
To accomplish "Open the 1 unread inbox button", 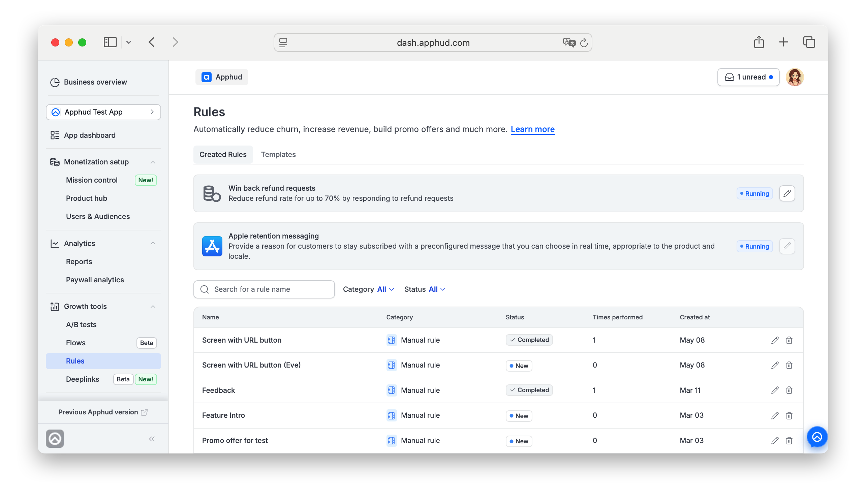I will (x=748, y=77).
